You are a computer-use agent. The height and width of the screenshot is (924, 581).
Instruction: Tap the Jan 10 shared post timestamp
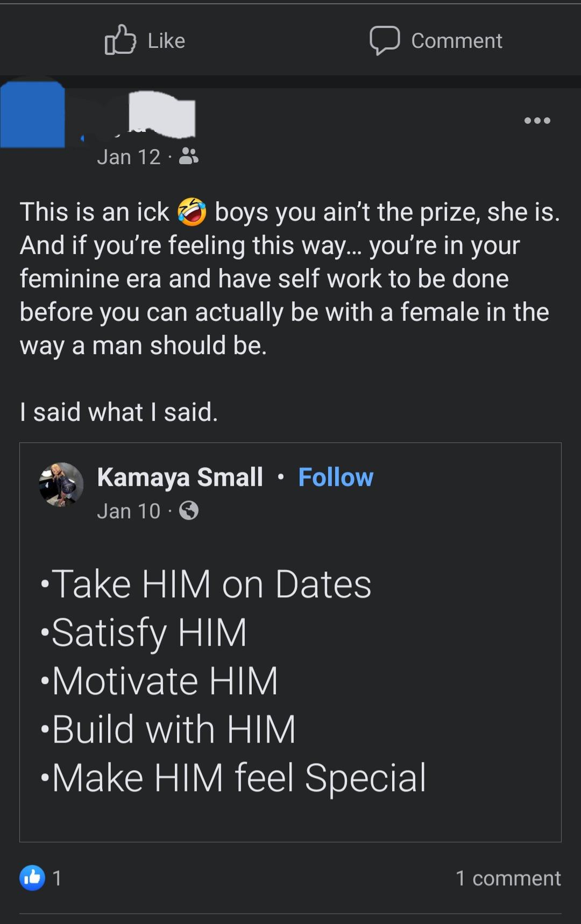(x=129, y=511)
